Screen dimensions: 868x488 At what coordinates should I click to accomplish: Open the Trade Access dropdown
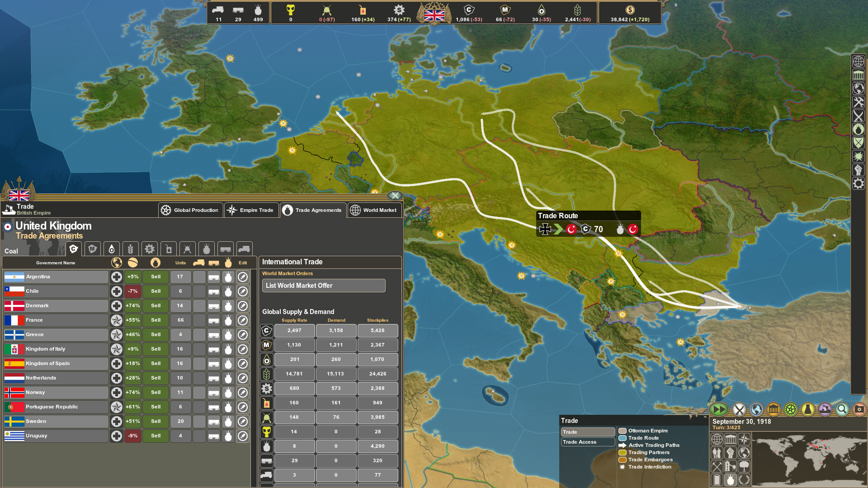588,442
